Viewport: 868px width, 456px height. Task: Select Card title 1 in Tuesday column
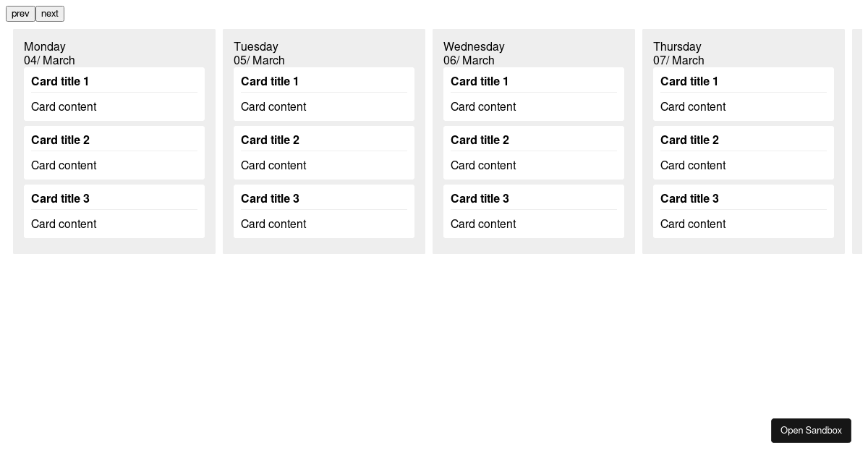point(270,81)
